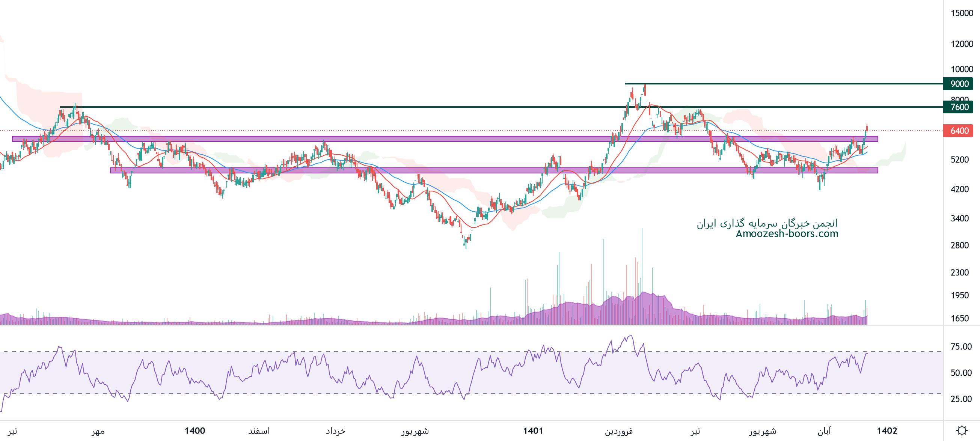Click the 3400 price scale value
Screen dimensions: 980x441
pyautogui.click(x=960, y=218)
